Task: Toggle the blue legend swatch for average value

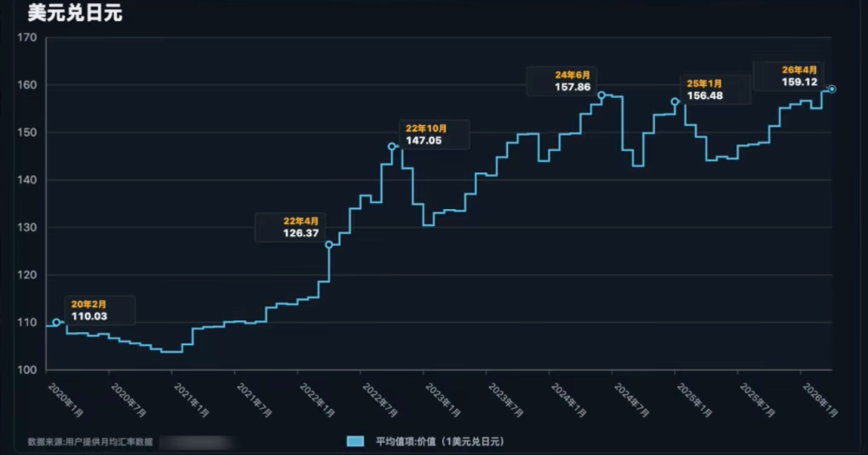Action: point(355,441)
